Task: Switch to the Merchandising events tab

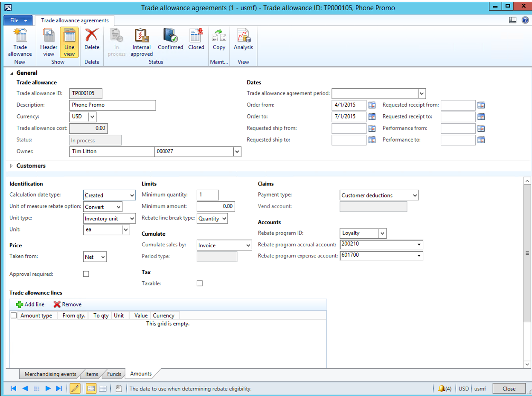Action: click(x=50, y=374)
